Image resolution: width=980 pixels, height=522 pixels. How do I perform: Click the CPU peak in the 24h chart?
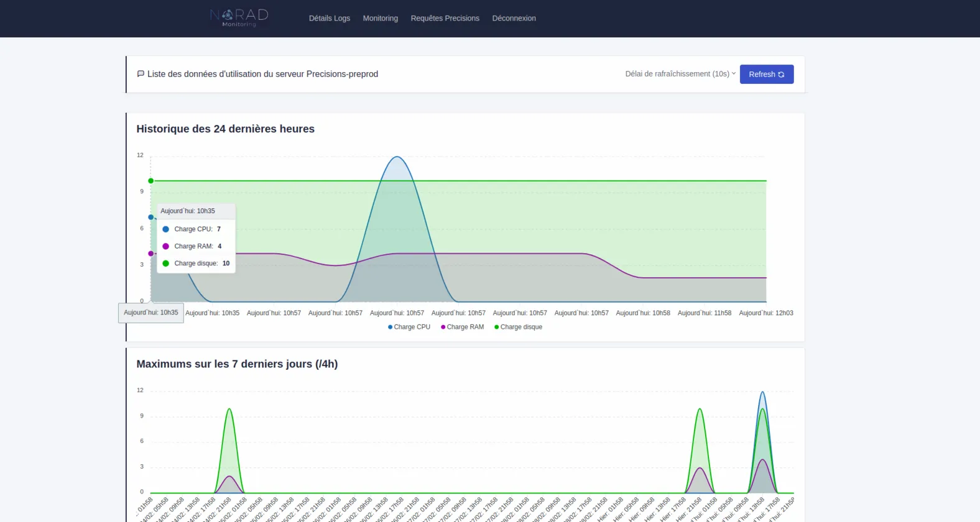[397, 157]
